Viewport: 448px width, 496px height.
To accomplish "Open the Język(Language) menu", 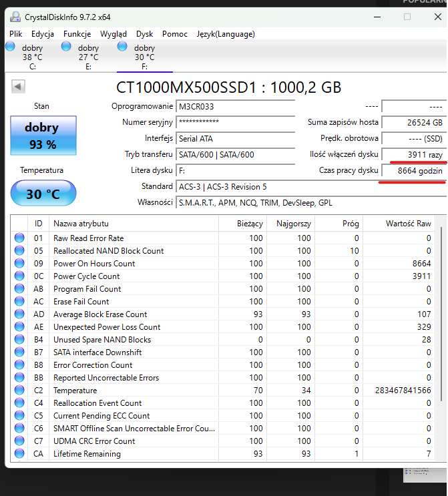I will pos(226,33).
